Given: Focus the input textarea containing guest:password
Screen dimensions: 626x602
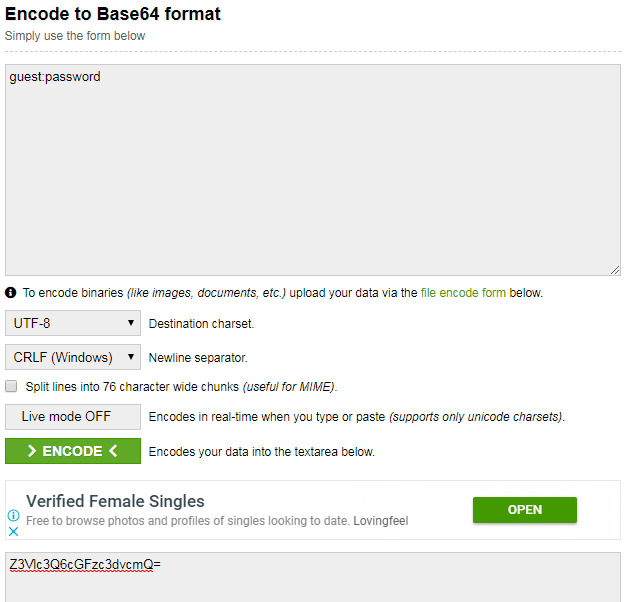Looking at the screenshot, I should pos(312,170).
